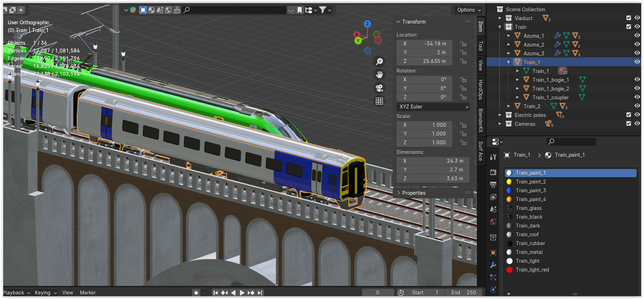Viewport: 644px width, 299px height.
Task: Switch to the HardOps sidebar tab
Action: [x=481, y=90]
